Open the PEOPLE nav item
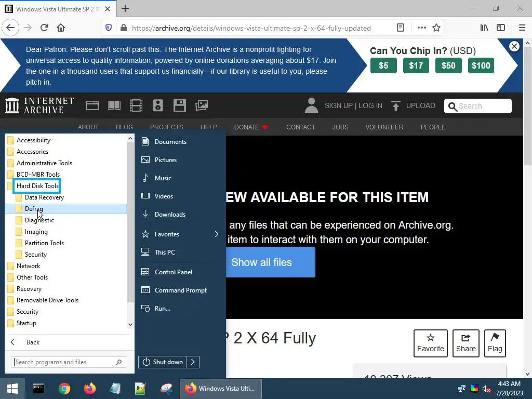 coord(433,127)
